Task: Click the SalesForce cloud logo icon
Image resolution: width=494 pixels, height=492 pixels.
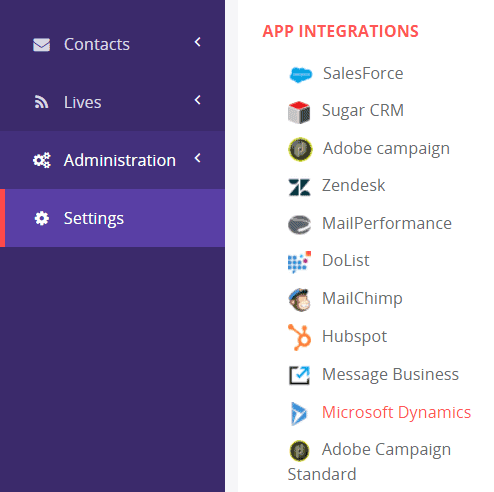Action: click(300, 75)
